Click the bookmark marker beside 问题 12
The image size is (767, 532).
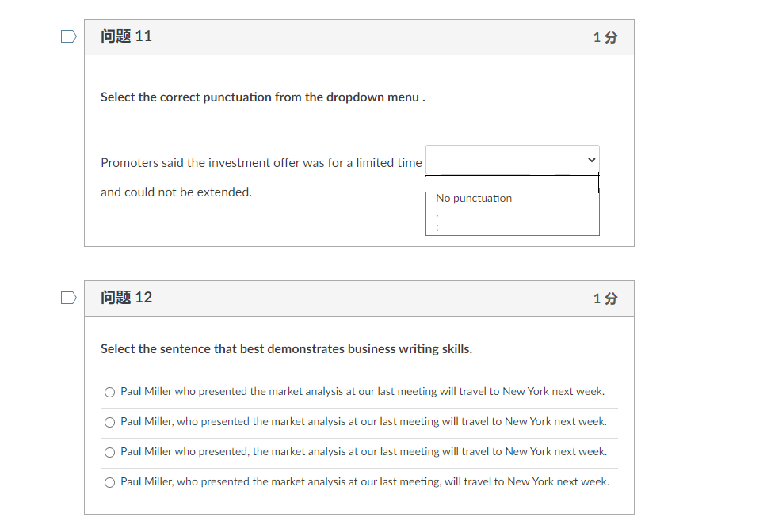[68, 298]
